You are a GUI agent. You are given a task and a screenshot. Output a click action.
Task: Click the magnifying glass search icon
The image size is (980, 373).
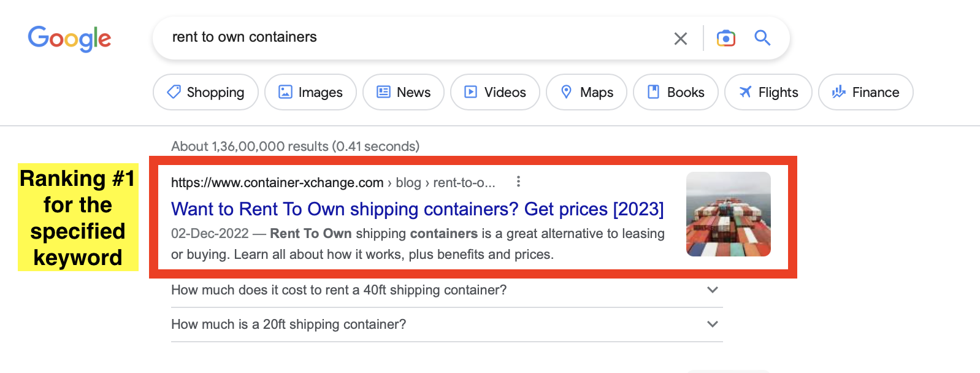(762, 38)
